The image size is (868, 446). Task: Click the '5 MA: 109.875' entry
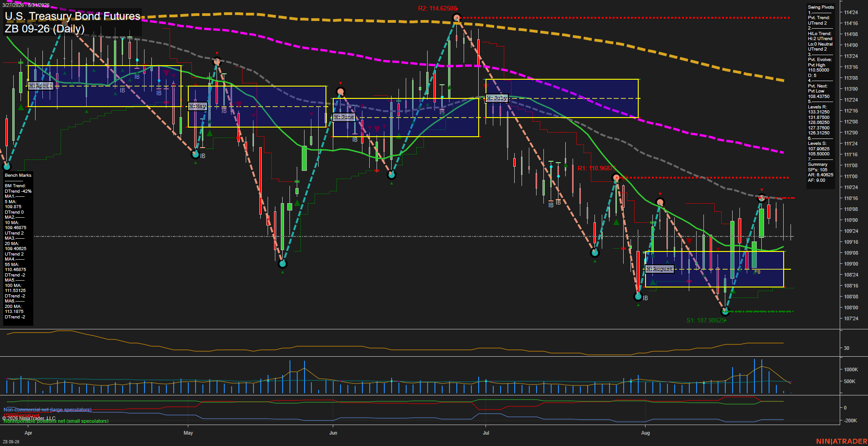tap(13, 204)
